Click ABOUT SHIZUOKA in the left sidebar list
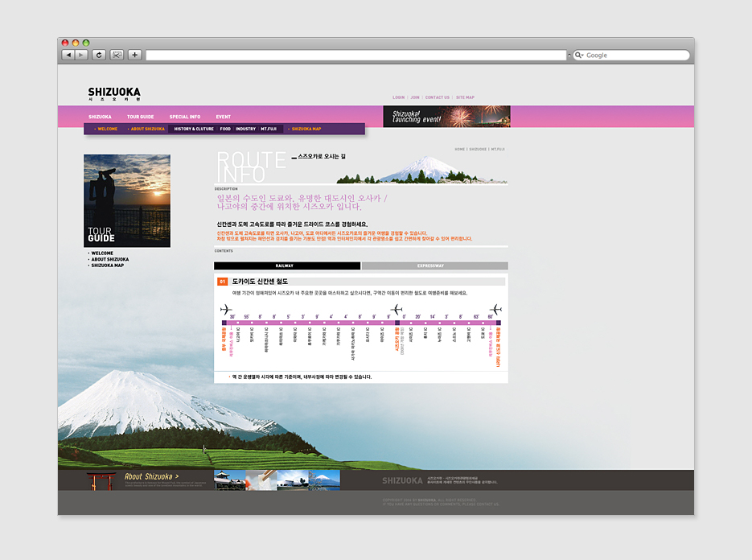752x560 pixels. [x=110, y=260]
